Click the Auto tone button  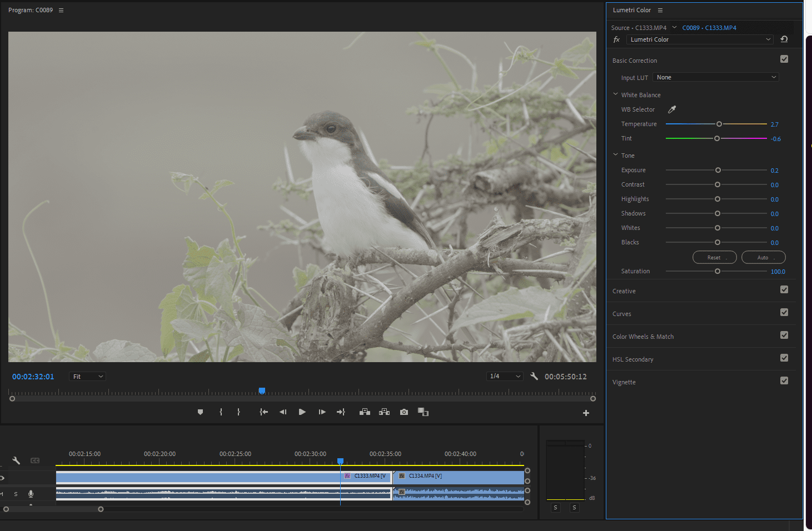coord(764,257)
